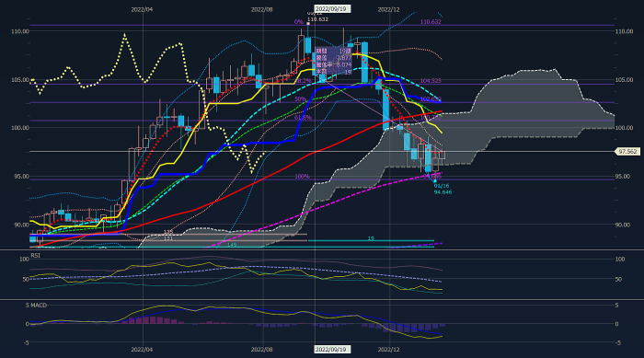The image size is (644, 358).
Task: Select the 2022/04 date label on bottom axis
Action: click(142, 350)
